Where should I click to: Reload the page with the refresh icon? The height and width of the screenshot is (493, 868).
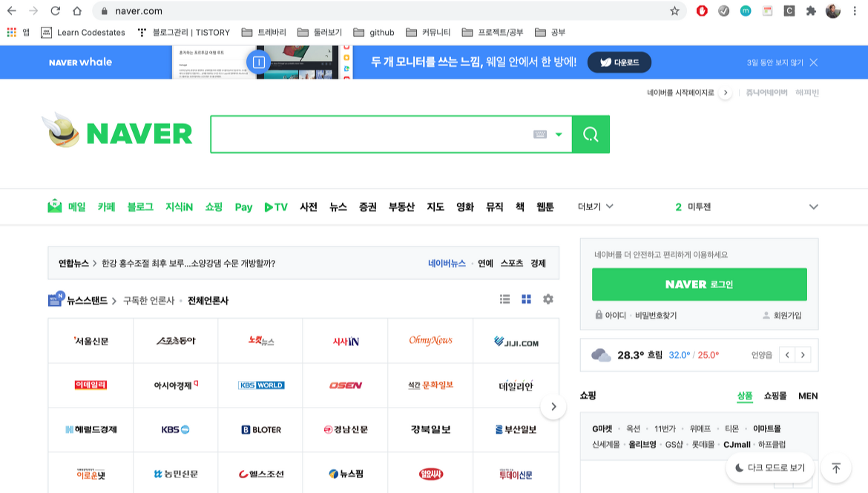[x=56, y=10]
